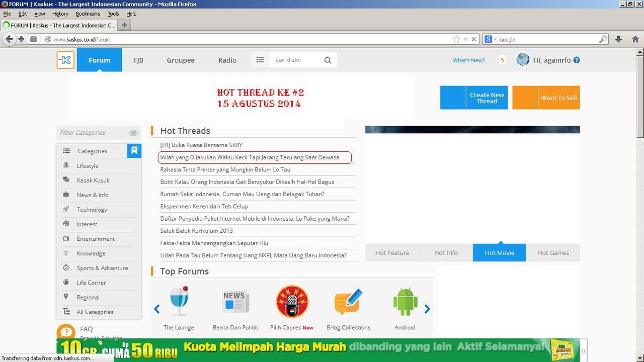Click the browser Back arrow button
Screen dimensions: 644x362
coord(9,39)
